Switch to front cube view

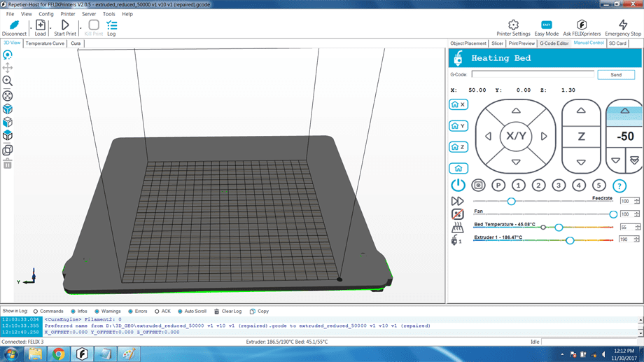[x=8, y=123]
